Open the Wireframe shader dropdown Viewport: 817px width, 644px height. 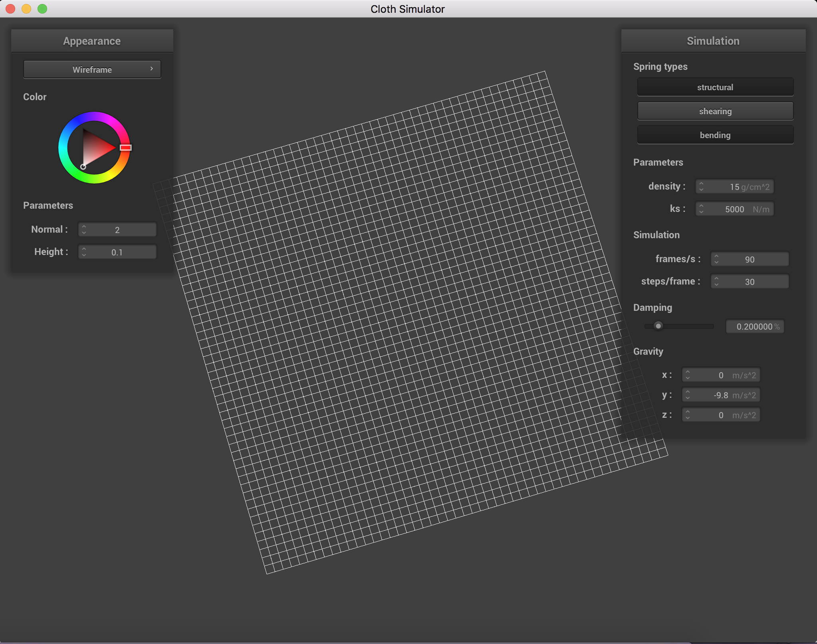pyautogui.click(x=92, y=69)
